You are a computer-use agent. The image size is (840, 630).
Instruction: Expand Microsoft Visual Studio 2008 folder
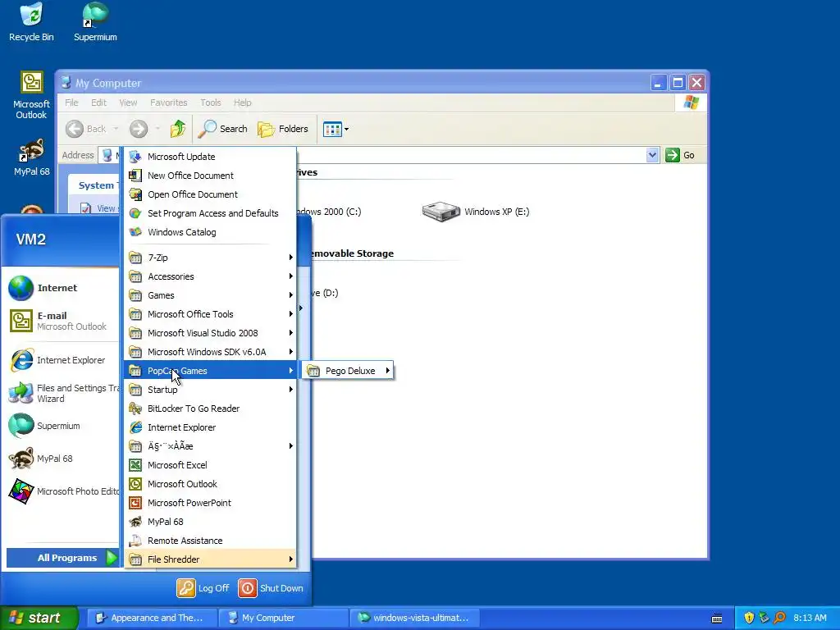pyautogui.click(x=210, y=333)
